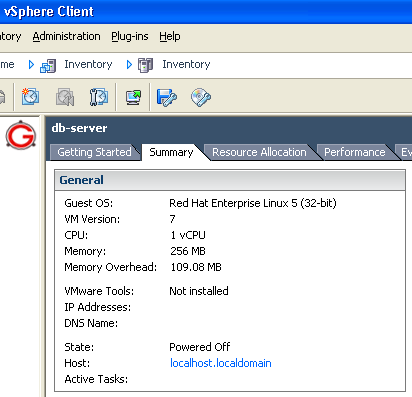
Task: Select the Red Hat Enterprise Linux 5 value
Action: coord(253,203)
